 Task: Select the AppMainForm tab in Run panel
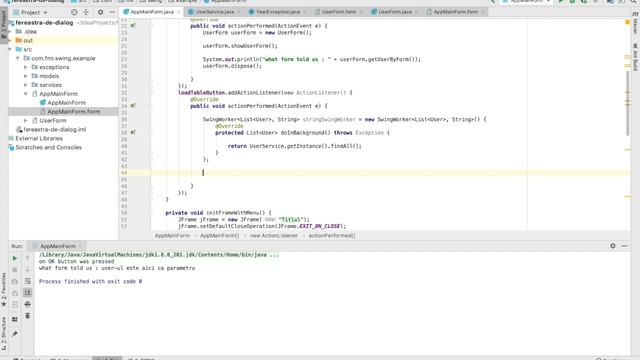coord(57,246)
